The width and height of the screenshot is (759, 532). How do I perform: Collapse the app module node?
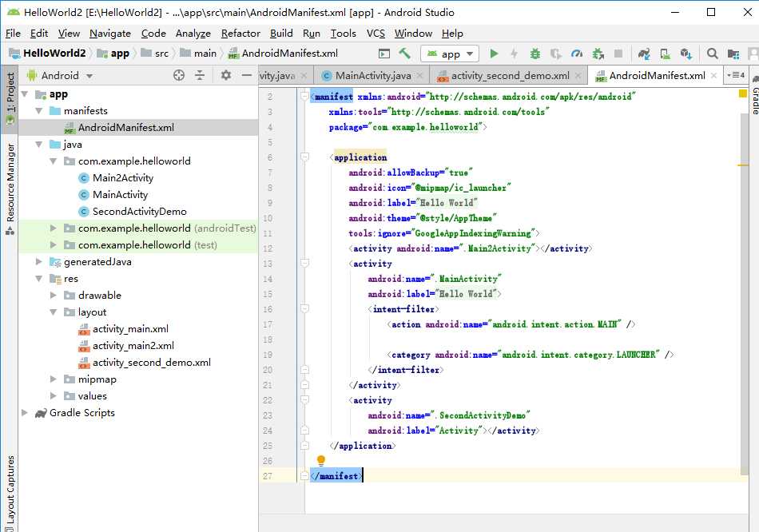25,94
